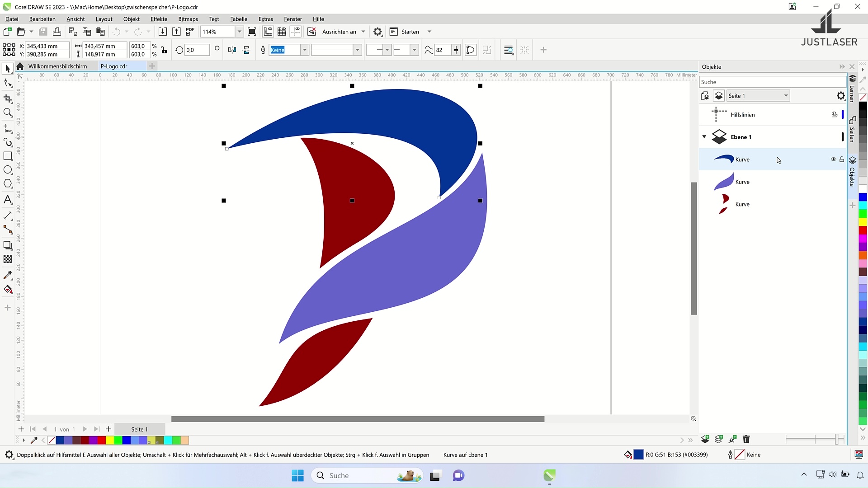The image size is (868, 488).
Task: Open the Ausrichten an snapping options
Action: [x=363, y=32]
